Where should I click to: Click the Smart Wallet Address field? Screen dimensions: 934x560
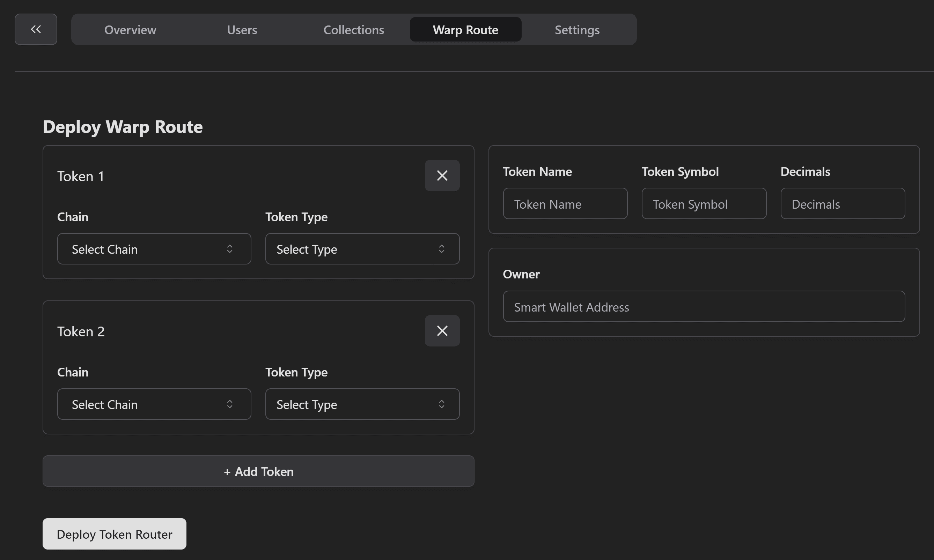coord(704,306)
